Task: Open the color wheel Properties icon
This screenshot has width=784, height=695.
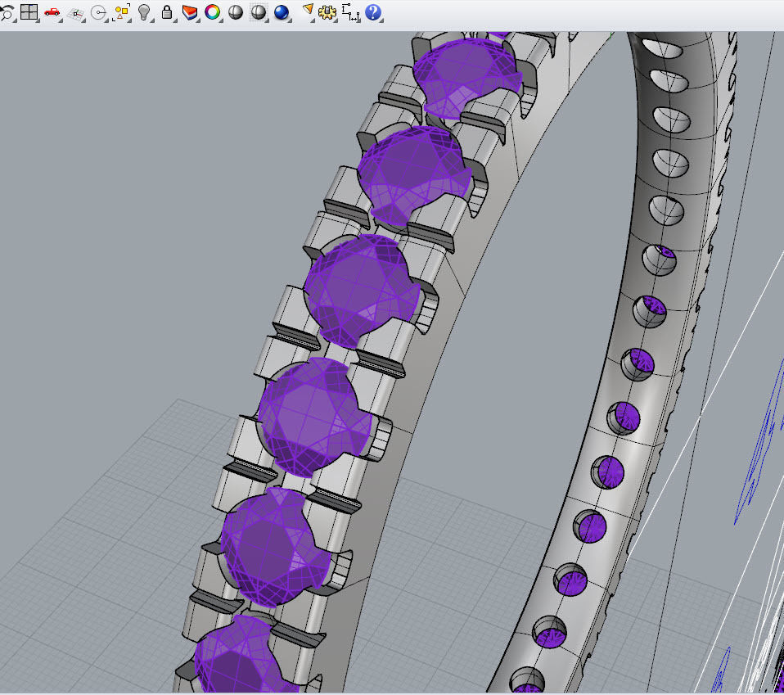Action: coord(213,12)
